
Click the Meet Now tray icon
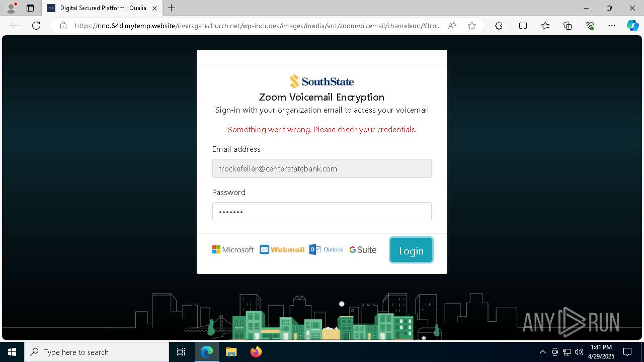point(555,352)
